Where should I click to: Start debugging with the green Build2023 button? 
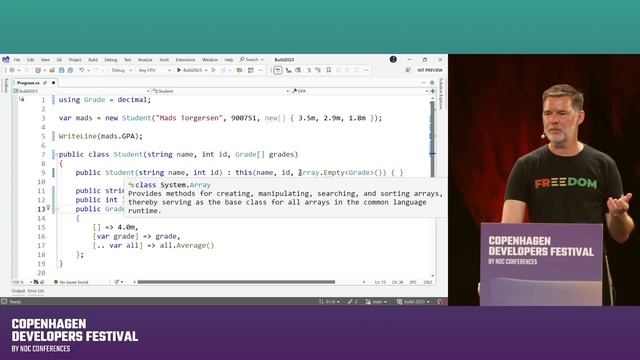coord(189,70)
